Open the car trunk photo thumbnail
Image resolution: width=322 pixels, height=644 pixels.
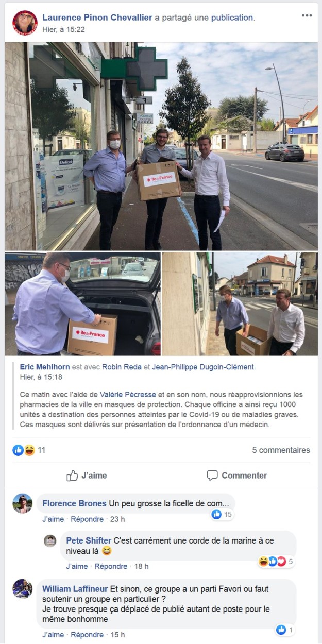tap(82, 304)
